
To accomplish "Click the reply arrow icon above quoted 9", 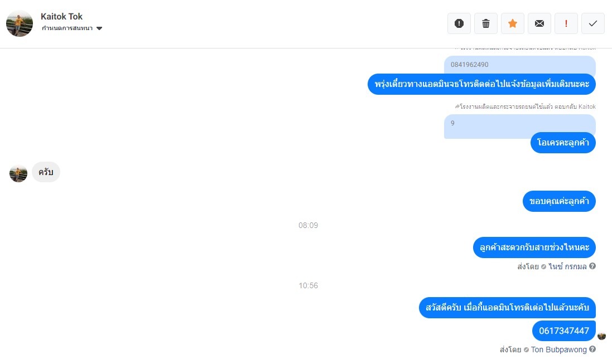I will click(457, 106).
